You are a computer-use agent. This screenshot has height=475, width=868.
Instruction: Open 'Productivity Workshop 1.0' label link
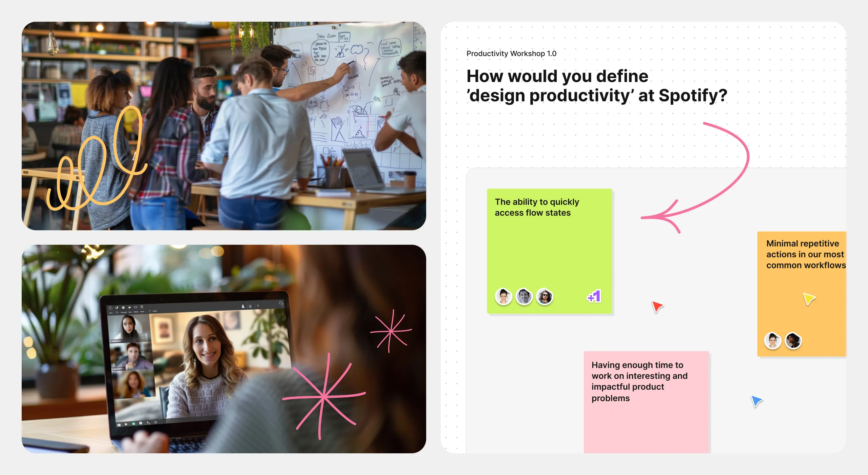click(512, 53)
